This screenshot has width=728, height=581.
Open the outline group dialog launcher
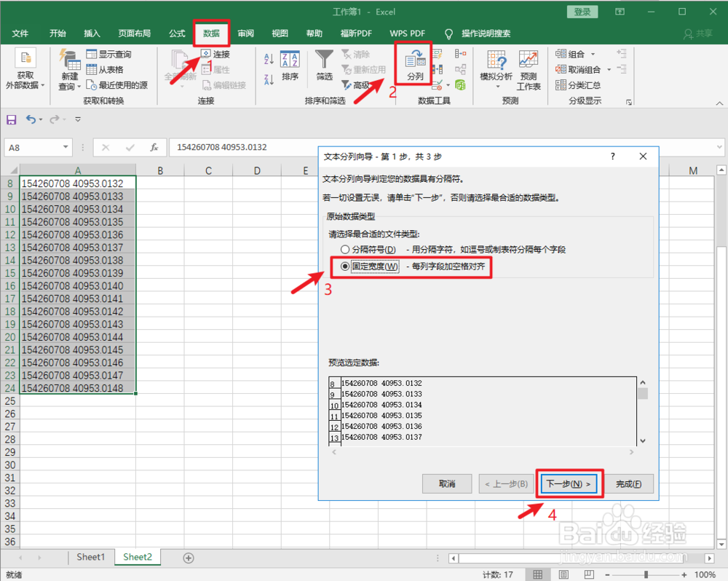click(629, 102)
